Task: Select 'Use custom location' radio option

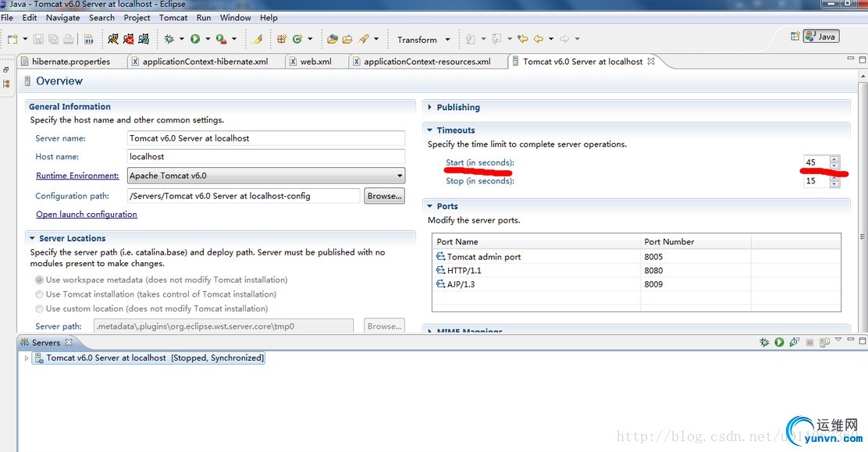Action: pos(39,309)
